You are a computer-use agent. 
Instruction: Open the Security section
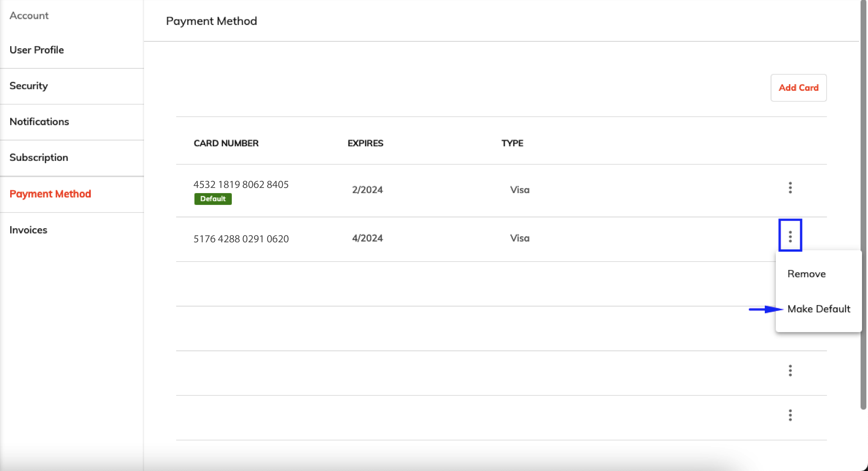pyautogui.click(x=29, y=86)
